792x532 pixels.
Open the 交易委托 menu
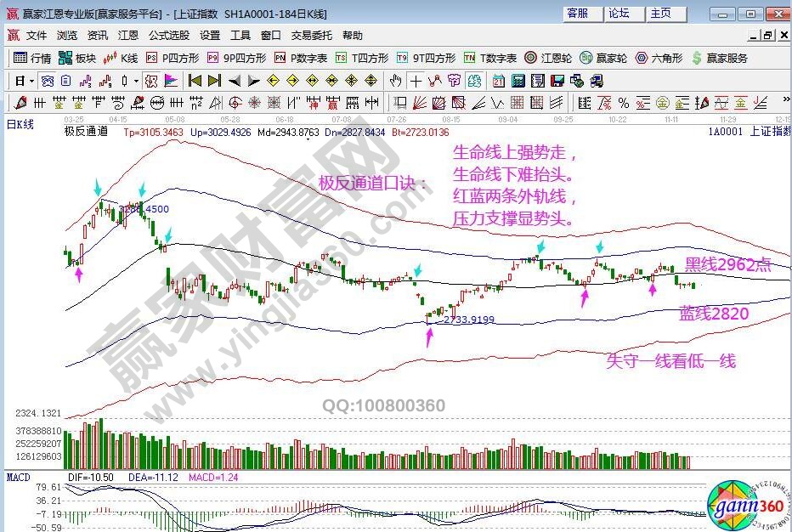[314, 36]
